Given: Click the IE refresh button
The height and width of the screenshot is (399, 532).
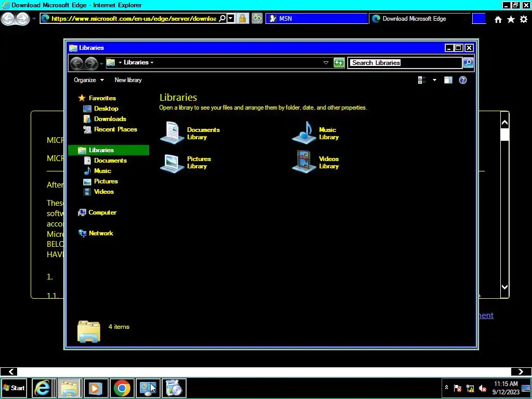Looking at the screenshot, I should click(x=257, y=18).
